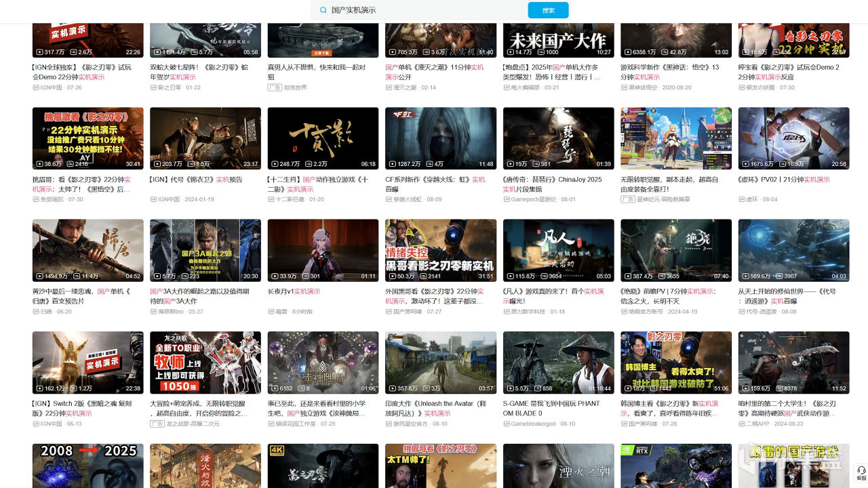The width and height of the screenshot is (868, 488).
Task: Click the danmaku icon next to 42.8万
Action: point(665,52)
